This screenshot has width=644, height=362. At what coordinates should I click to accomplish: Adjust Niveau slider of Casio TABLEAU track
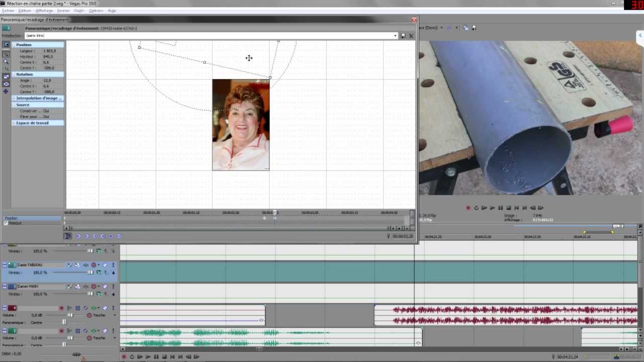click(90, 273)
